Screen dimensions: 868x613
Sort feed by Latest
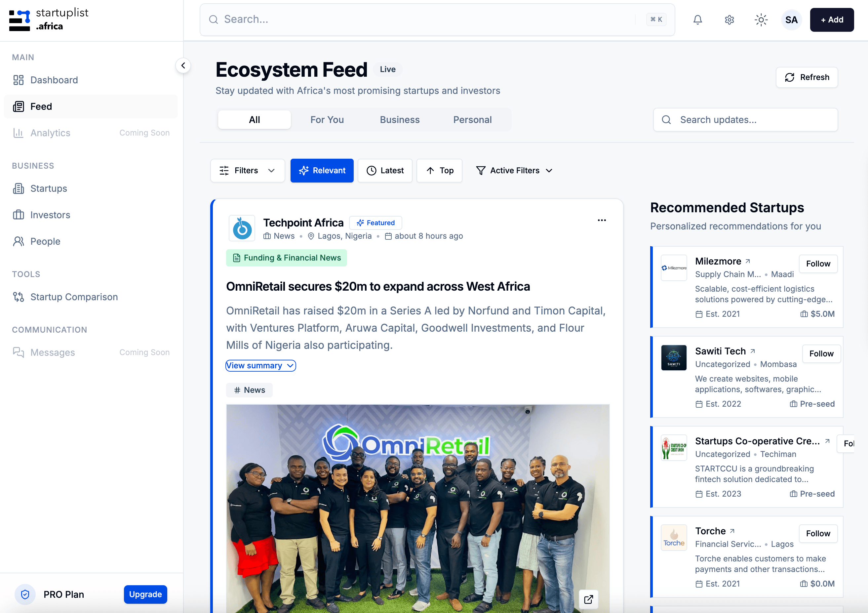[385, 171]
